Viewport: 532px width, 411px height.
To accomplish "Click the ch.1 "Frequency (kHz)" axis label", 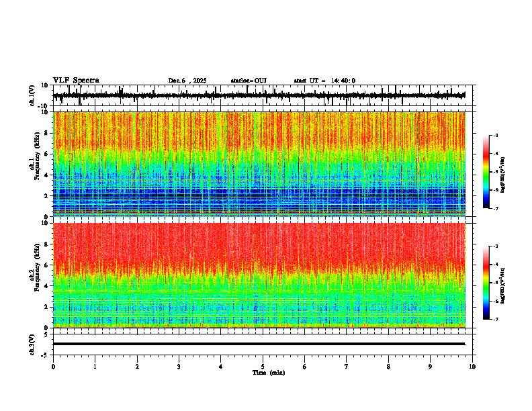I will coord(37,157).
